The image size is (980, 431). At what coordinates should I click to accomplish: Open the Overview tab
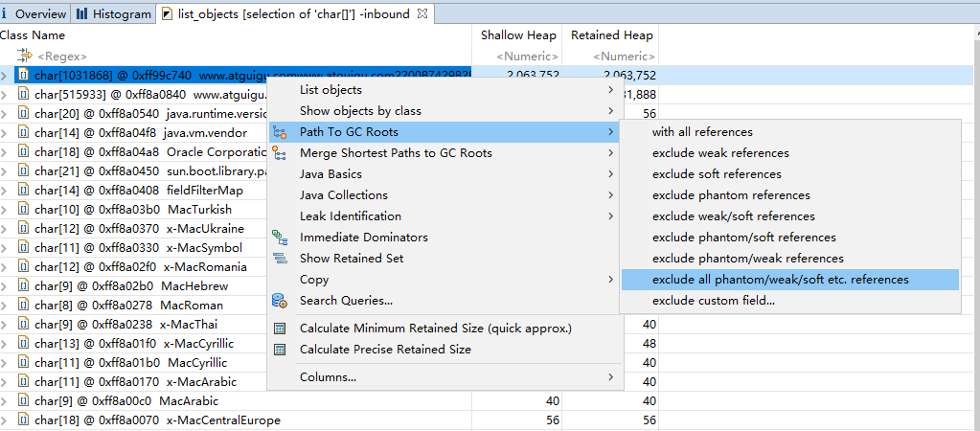coord(34,13)
